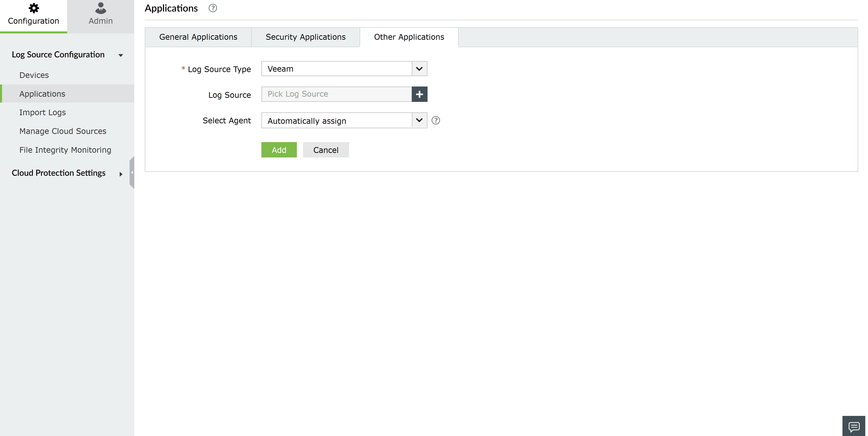Open the Select Agent dropdown
This screenshot has width=868, height=436.
[419, 120]
